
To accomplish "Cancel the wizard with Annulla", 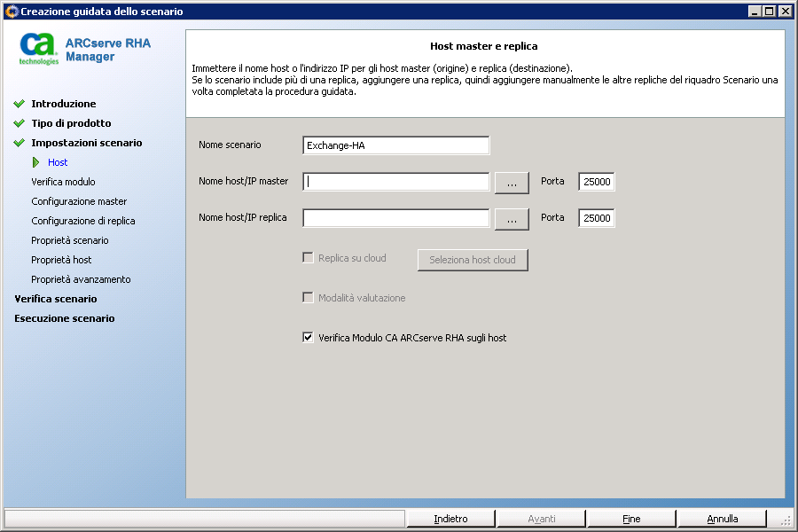I will point(722,518).
